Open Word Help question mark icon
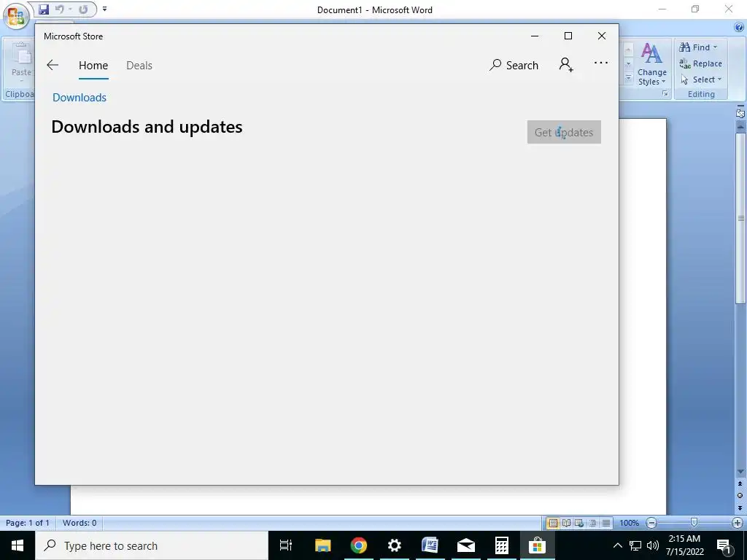 click(x=739, y=28)
